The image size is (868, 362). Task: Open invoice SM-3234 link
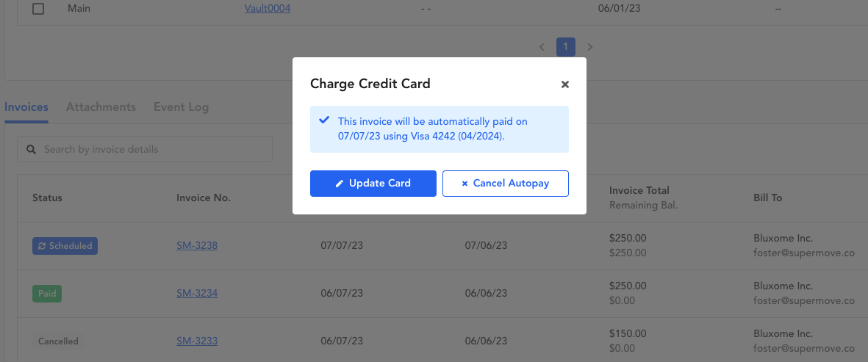pyautogui.click(x=197, y=294)
